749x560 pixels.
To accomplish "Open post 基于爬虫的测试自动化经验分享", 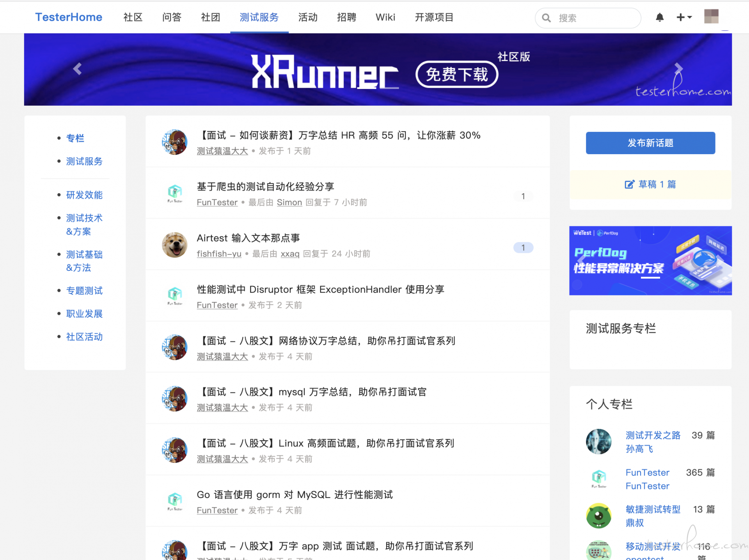I will (265, 187).
